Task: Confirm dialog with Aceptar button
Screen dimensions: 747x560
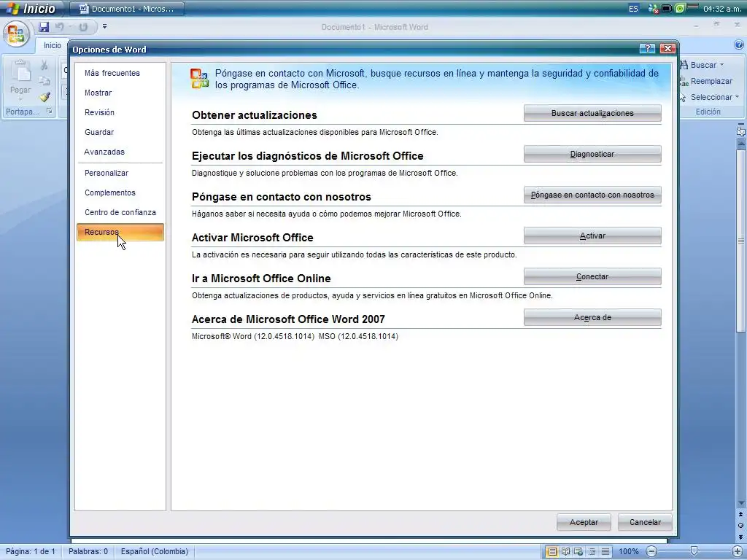Action: click(x=584, y=522)
